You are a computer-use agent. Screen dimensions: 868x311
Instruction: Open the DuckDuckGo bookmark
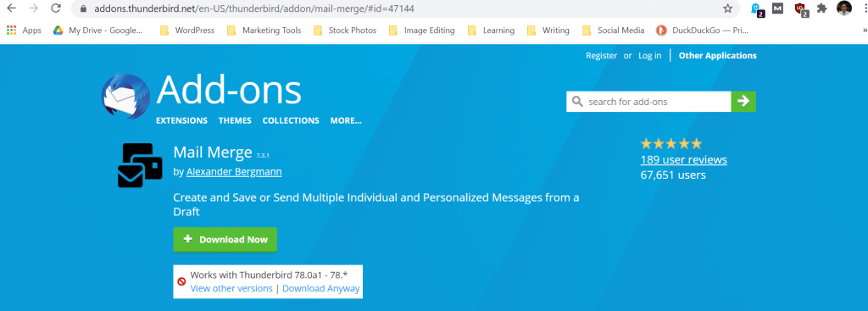pos(702,31)
